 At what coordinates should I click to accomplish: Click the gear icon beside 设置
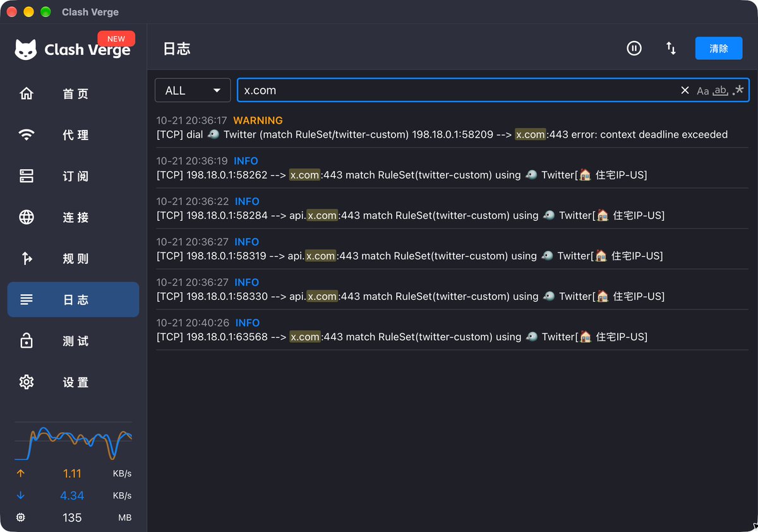(27, 382)
